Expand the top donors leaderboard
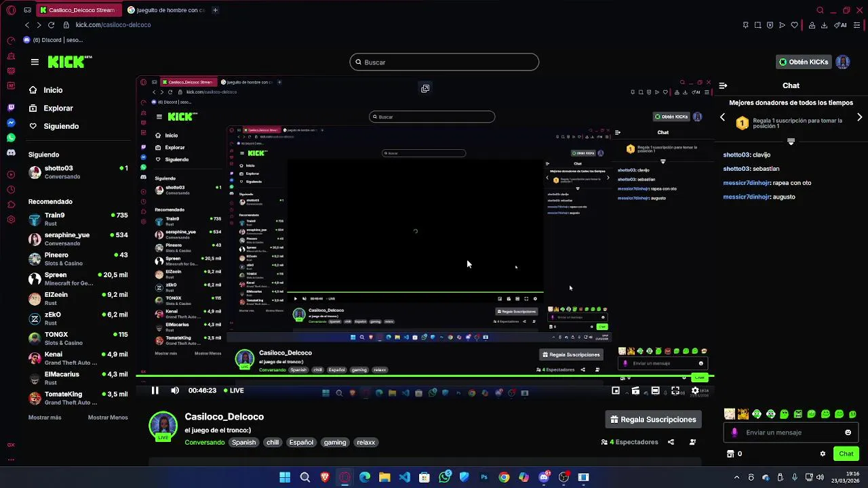868x488 pixels. point(791,142)
